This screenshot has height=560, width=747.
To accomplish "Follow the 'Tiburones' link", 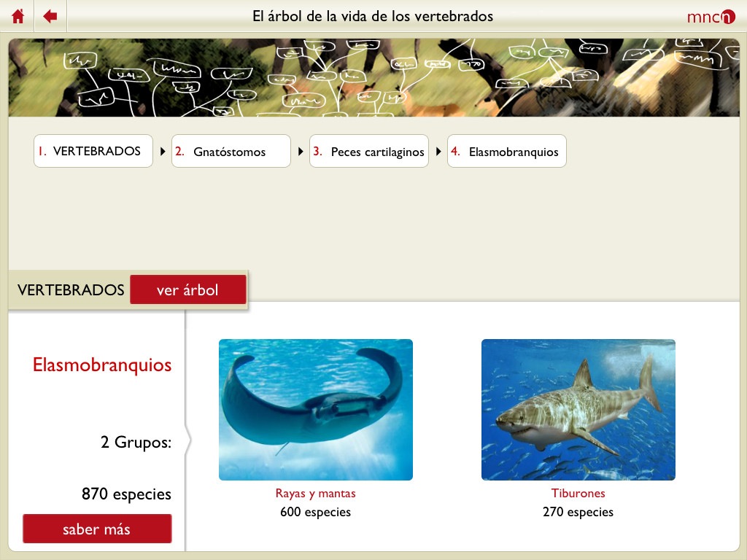I will [578, 494].
